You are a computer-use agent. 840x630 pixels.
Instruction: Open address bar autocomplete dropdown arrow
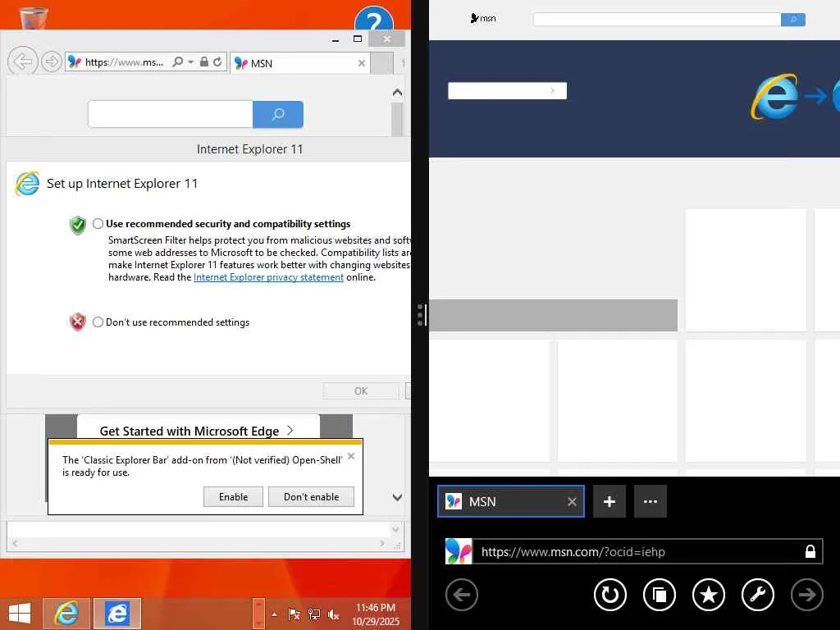click(x=190, y=62)
